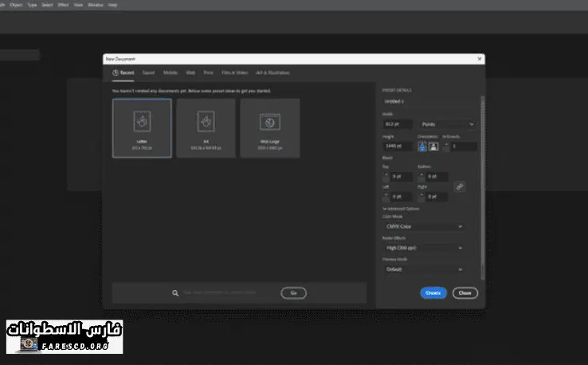Click the Width input field
This screenshot has width=588, height=365.
point(398,124)
